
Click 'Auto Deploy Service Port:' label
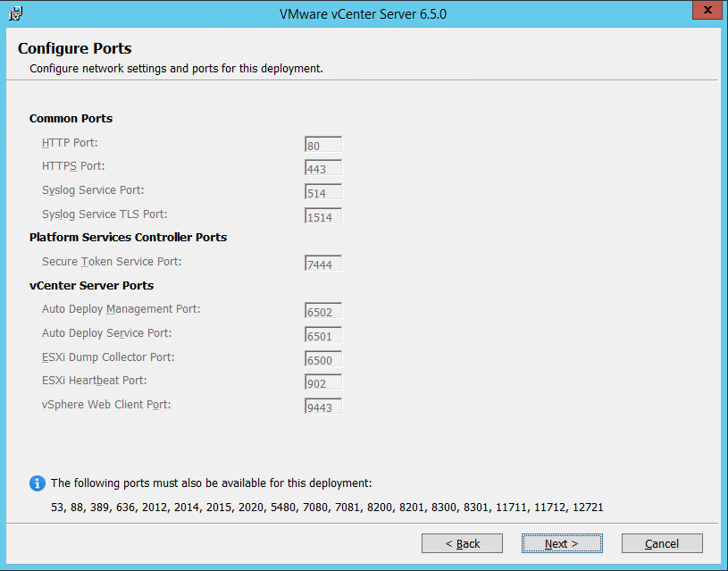[107, 333]
